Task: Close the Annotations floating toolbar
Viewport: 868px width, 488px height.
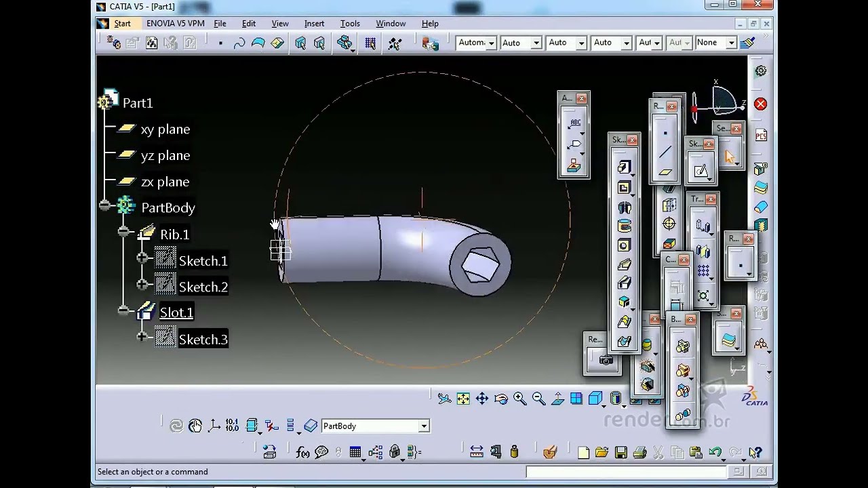Action: pos(581,98)
